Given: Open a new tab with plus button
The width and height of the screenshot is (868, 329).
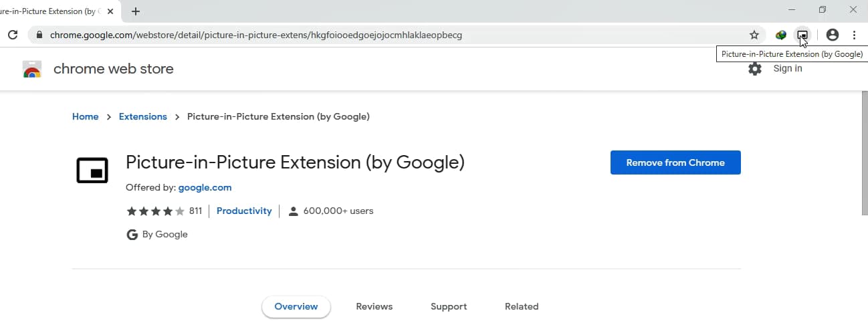Looking at the screenshot, I should (136, 11).
